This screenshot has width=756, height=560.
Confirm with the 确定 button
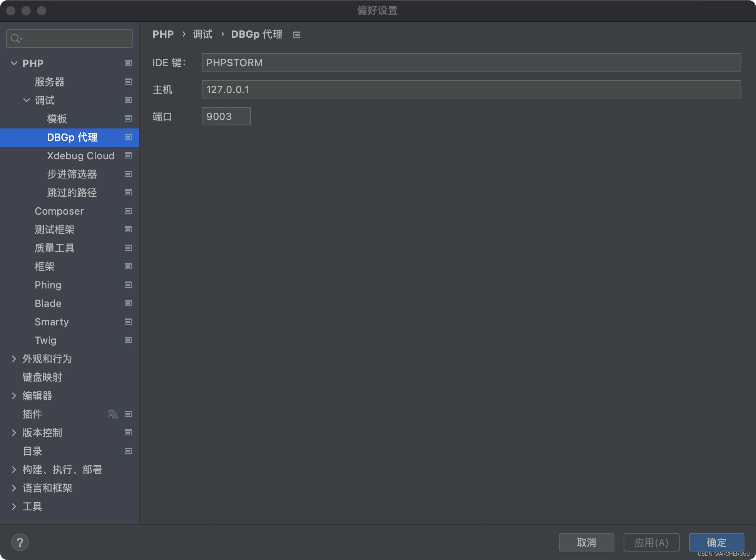tap(716, 543)
